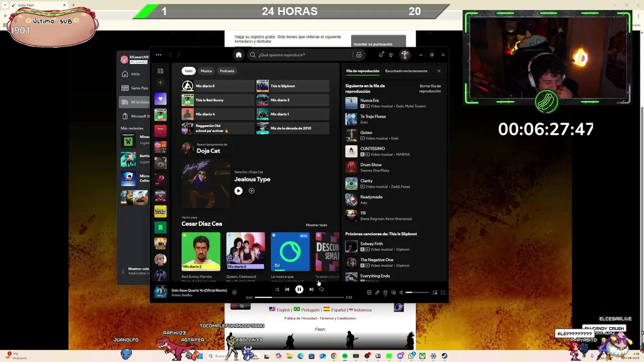Enter Spotify full screen mode
This screenshot has width=644, height=362.
443,292
